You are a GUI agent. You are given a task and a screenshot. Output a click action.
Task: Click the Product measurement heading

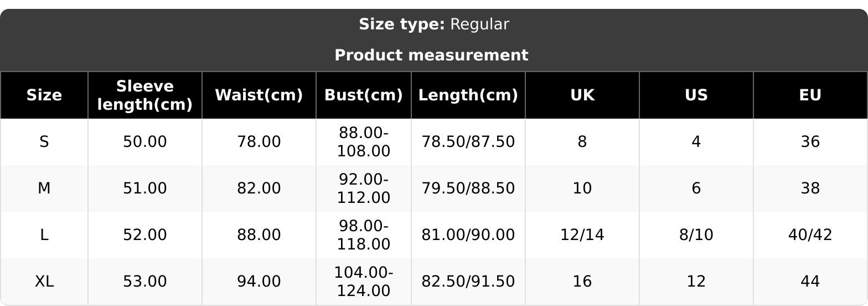pyautogui.click(x=431, y=55)
